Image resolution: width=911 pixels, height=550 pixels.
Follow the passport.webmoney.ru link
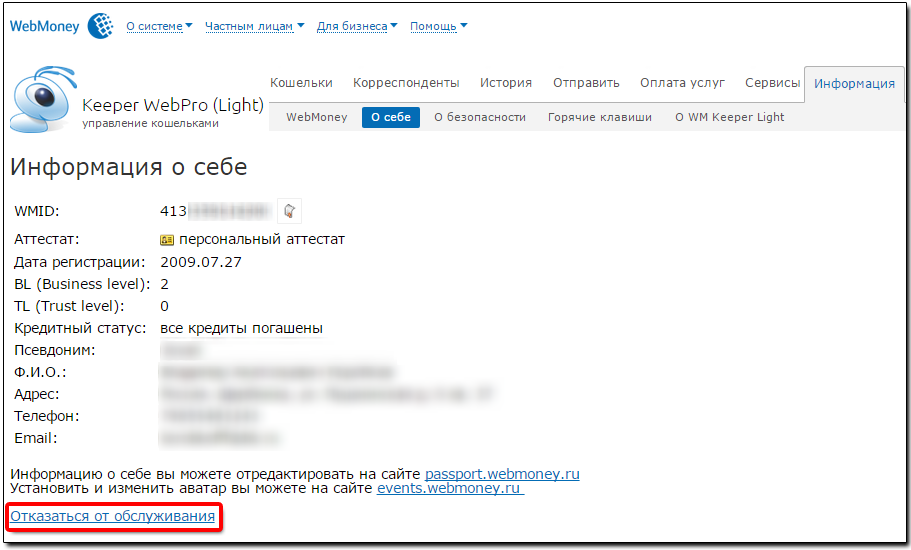(x=502, y=474)
